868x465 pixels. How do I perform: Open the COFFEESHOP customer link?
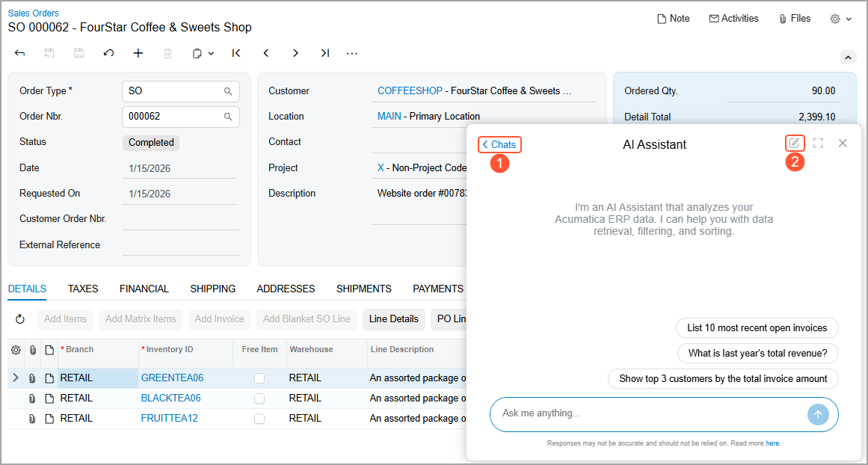tap(410, 90)
